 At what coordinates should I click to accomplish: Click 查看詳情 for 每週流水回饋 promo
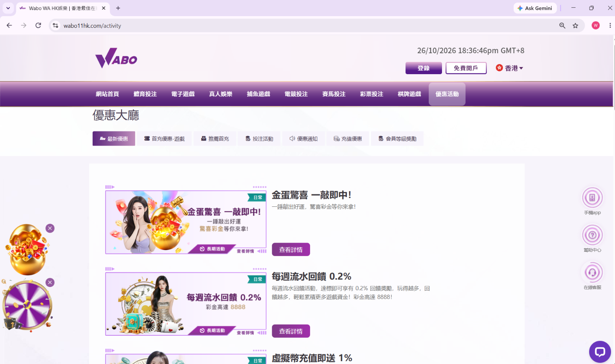point(291,331)
